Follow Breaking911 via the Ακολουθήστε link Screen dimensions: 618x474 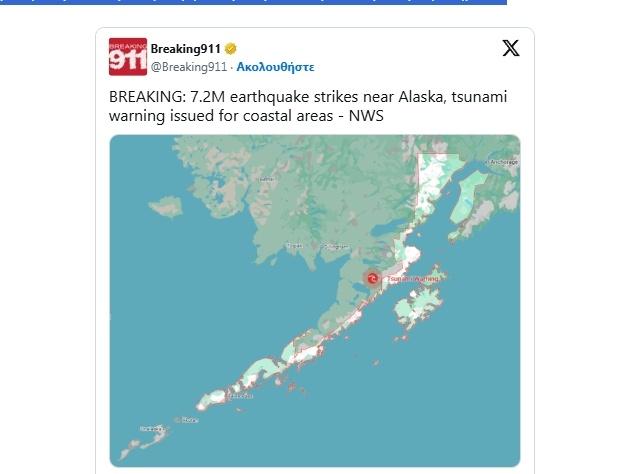[275, 67]
